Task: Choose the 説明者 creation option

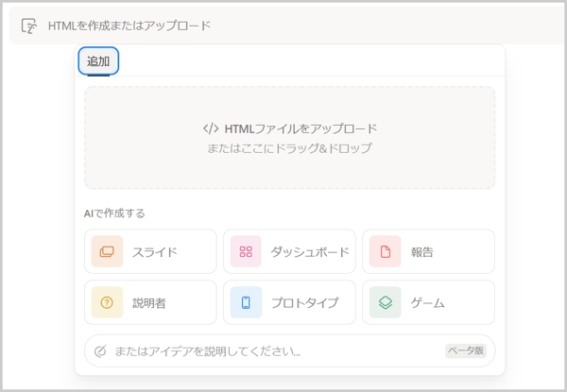Action: 150,302
